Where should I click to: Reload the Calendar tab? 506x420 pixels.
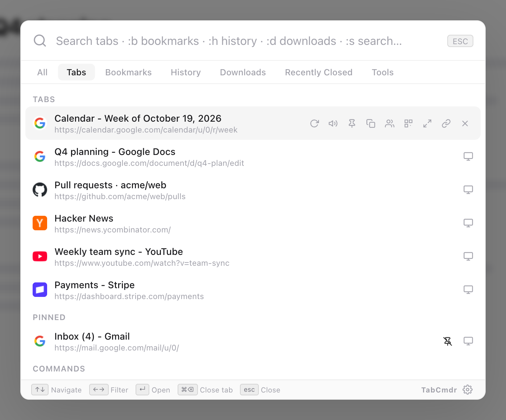(314, 123)
